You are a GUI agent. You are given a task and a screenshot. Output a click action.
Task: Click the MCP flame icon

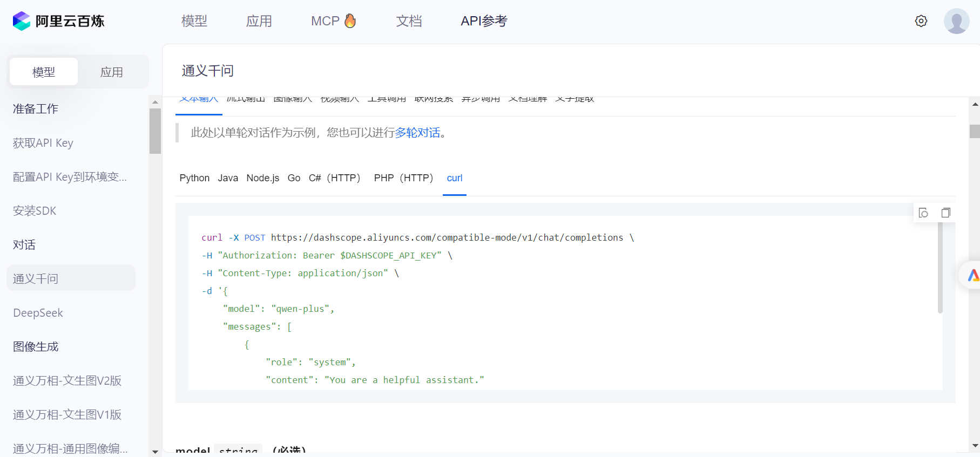(x=350, y=21)
